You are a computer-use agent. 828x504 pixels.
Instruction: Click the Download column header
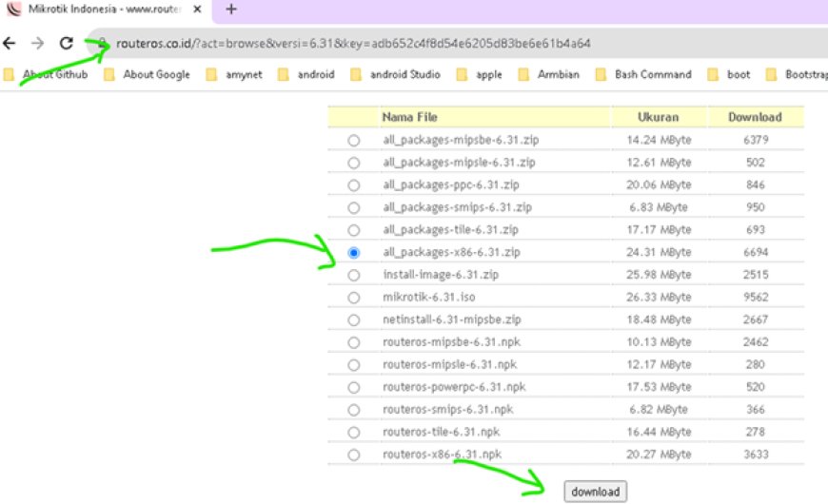pyautogui.click(x=755, y=117)
